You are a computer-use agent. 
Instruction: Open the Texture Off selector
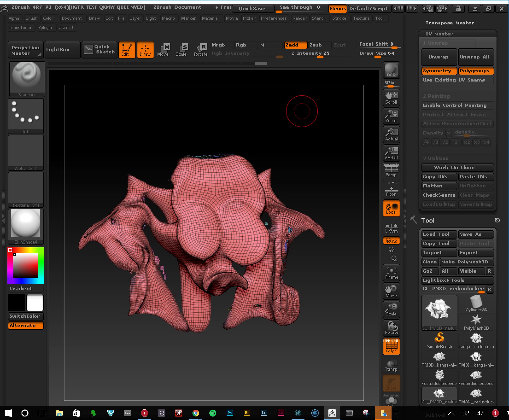pos(26,190)
